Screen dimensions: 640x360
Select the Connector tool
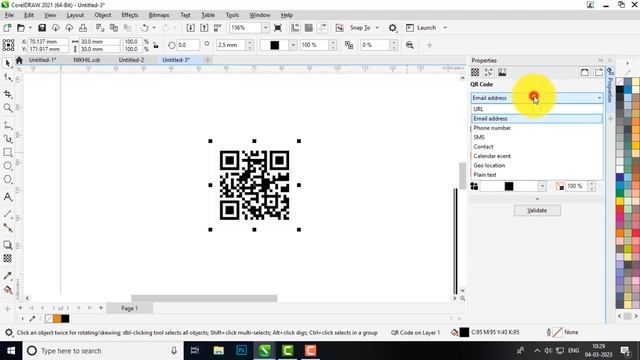pos(7,228)
